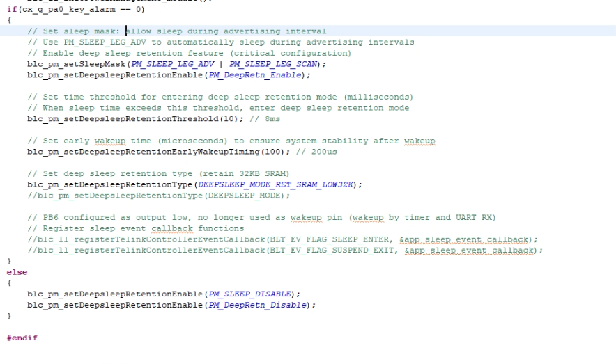616x364 pixels.
Task: Click the closing brace after the else block
Action: pyautogui.click(x=9, y=316)
